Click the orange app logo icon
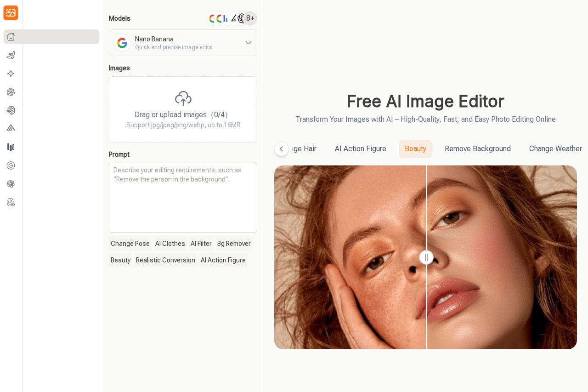Screen dimensions: 588x392 click(11, 13)
